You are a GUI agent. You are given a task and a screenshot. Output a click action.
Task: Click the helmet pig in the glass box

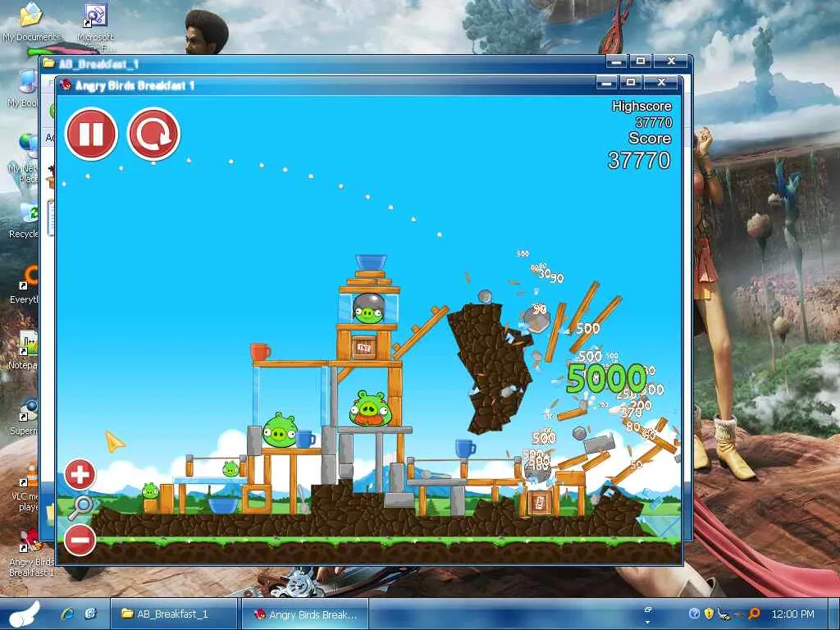click(x=368, y=308)
